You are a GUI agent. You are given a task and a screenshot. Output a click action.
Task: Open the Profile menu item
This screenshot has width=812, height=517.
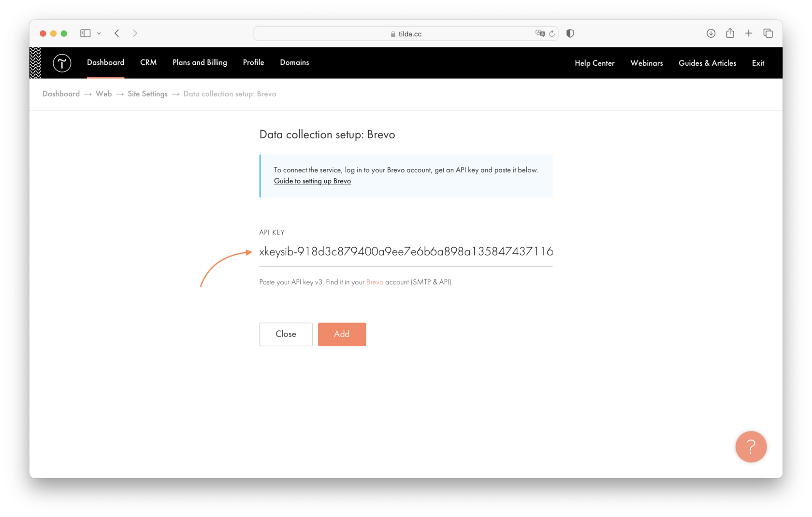[x=253, y=62]
